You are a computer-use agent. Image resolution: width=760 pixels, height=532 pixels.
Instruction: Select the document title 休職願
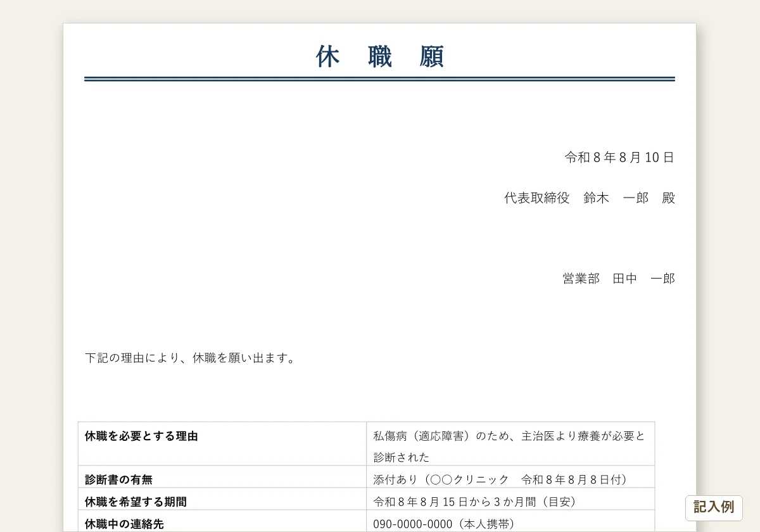coord(380,56)
